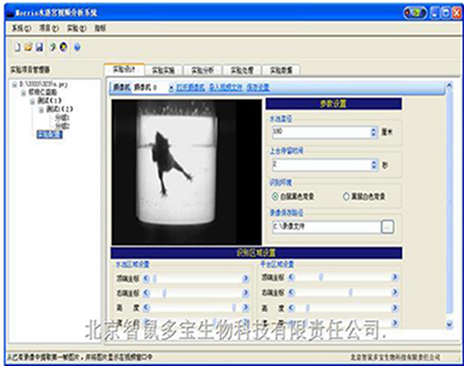Click the platform stay time field showing 2

321,165
